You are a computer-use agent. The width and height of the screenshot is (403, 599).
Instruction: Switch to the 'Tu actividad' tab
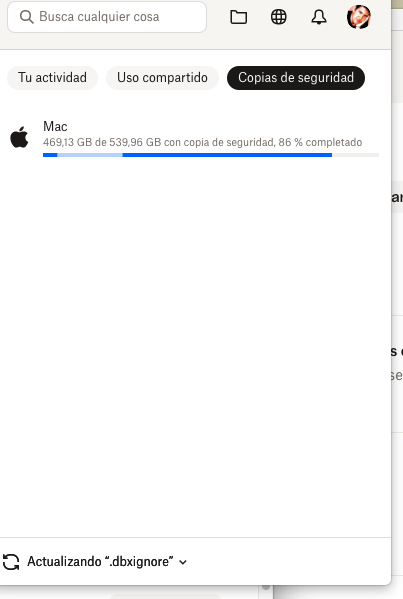52,78
